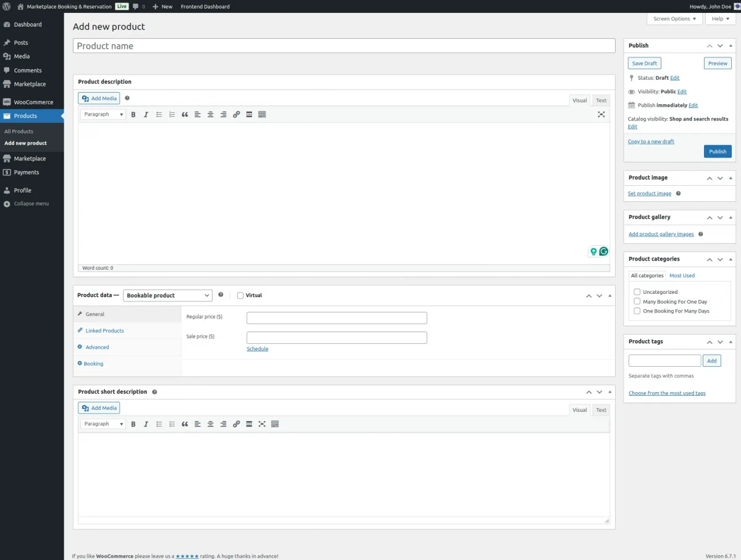Enable fullscreen mode in Product description editor
Image resolution: width=741 pixels, height=560 pixels.
601,114
